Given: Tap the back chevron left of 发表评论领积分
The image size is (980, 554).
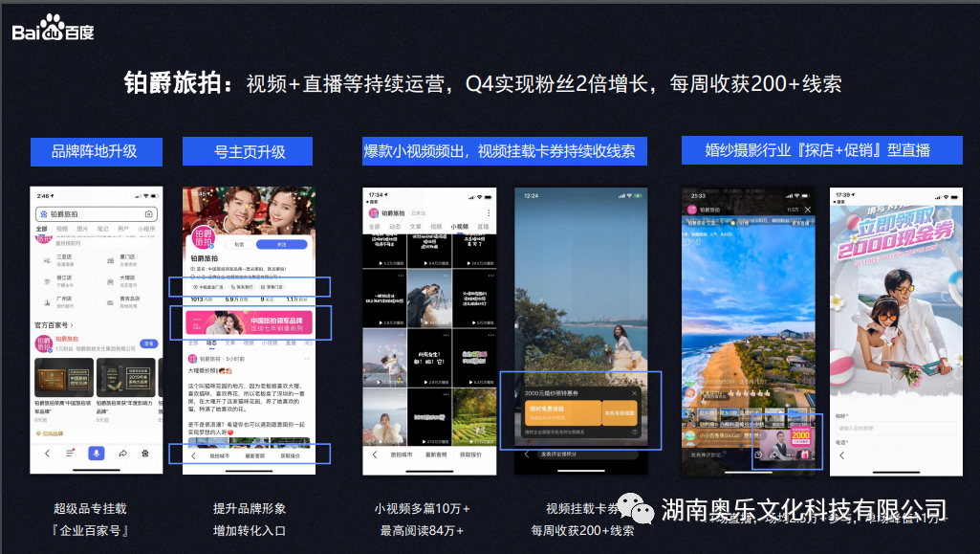Looking at the screenshot, I should (x=526, y=454).
